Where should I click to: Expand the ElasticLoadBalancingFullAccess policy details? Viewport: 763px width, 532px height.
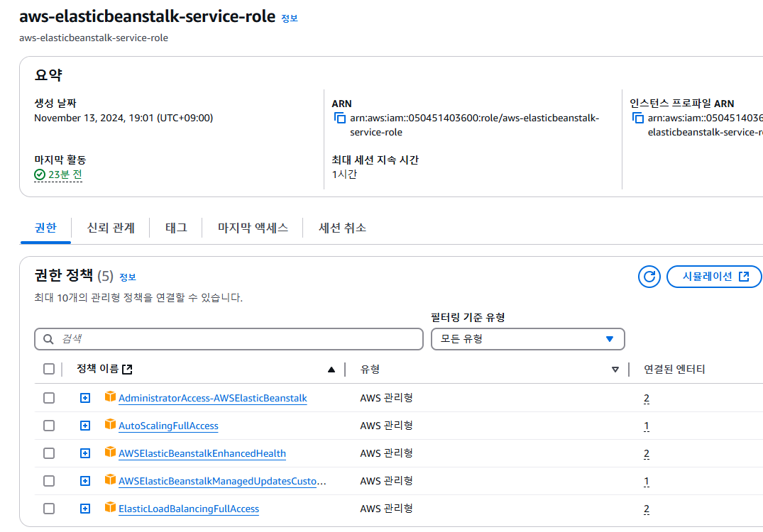(x=85, y=509)
